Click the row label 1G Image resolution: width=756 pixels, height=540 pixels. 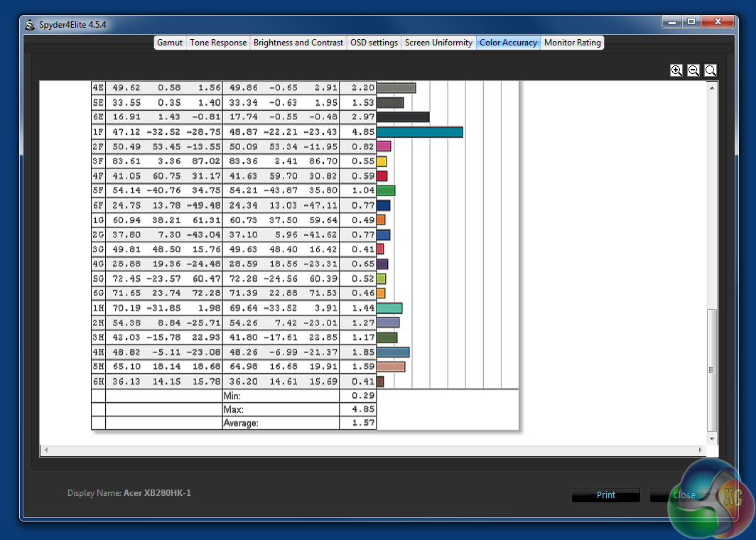[x=98, y=220]
